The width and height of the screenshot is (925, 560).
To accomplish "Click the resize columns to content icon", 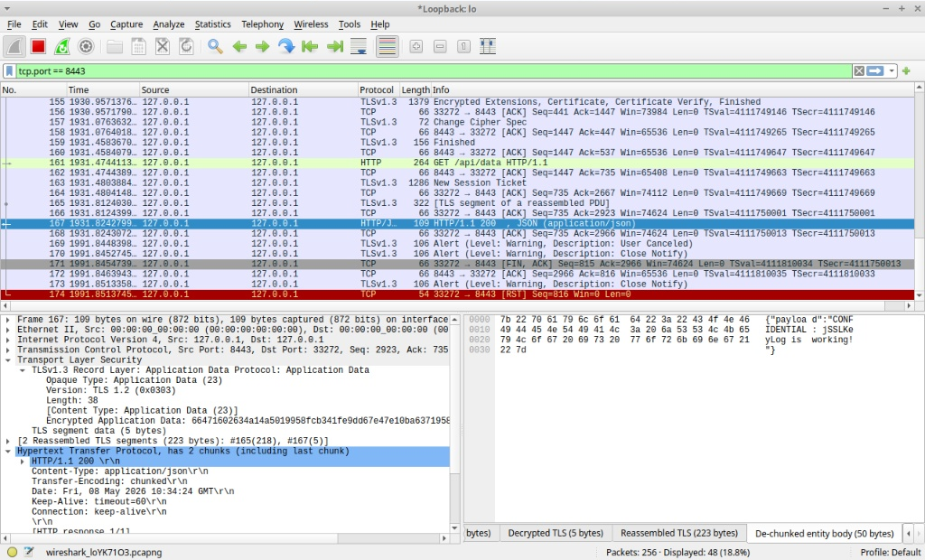I will coord(488,47).
